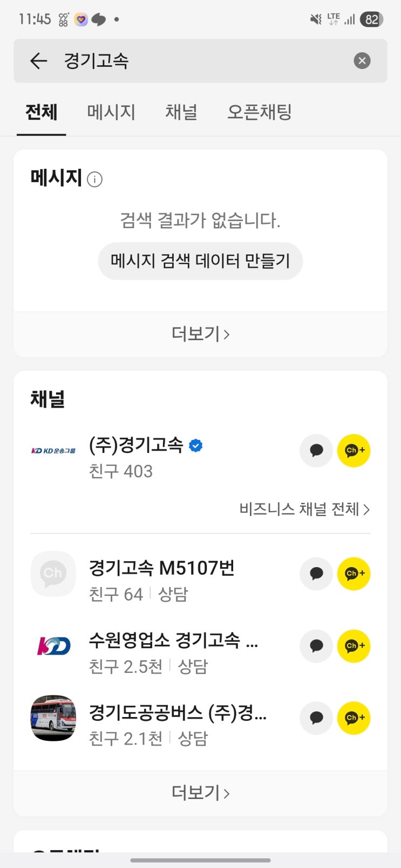
Task: Add (주)경기고속 channel as friend
Action: tap(354, 450)
